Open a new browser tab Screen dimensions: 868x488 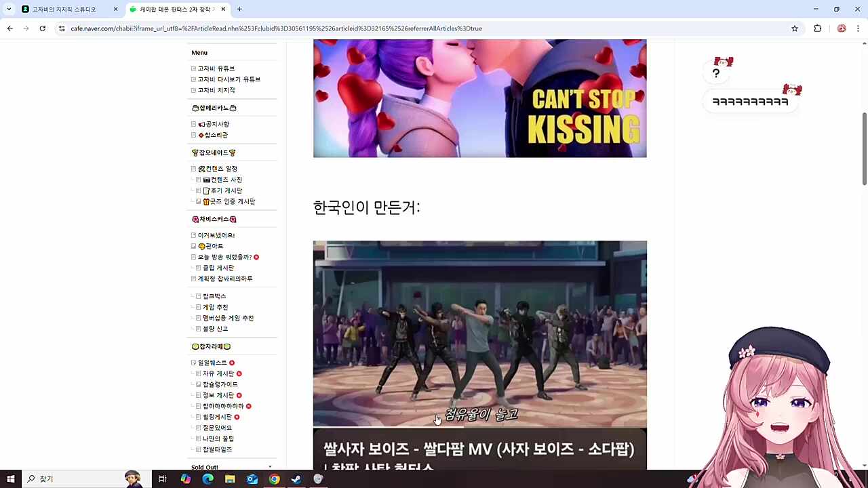coord(239,9)
